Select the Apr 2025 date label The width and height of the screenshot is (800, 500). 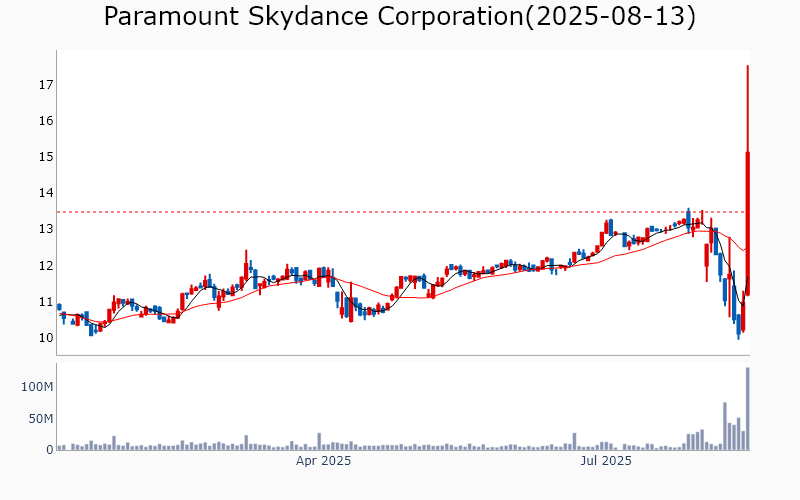coord(323,461)
